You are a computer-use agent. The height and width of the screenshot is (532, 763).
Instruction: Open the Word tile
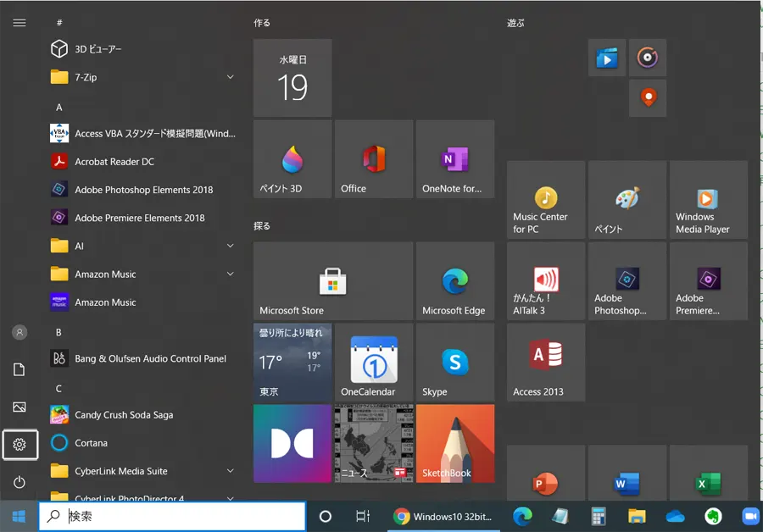coord(627,474)
